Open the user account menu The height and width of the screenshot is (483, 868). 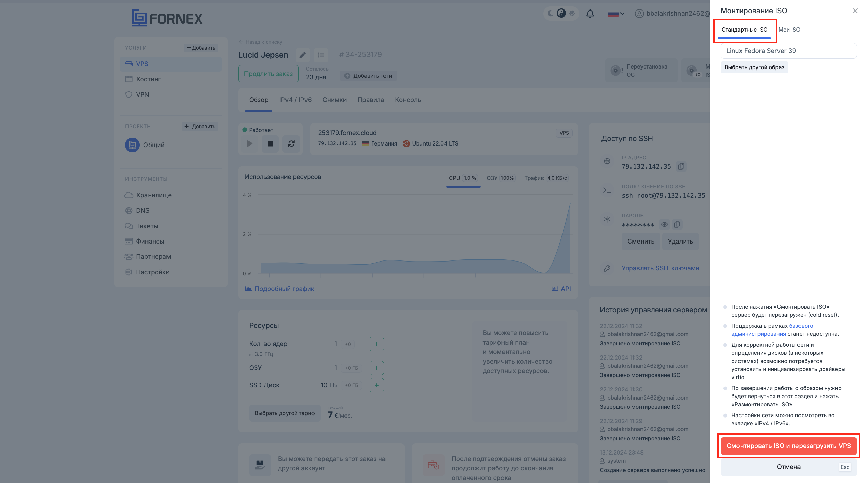(672, 14)
